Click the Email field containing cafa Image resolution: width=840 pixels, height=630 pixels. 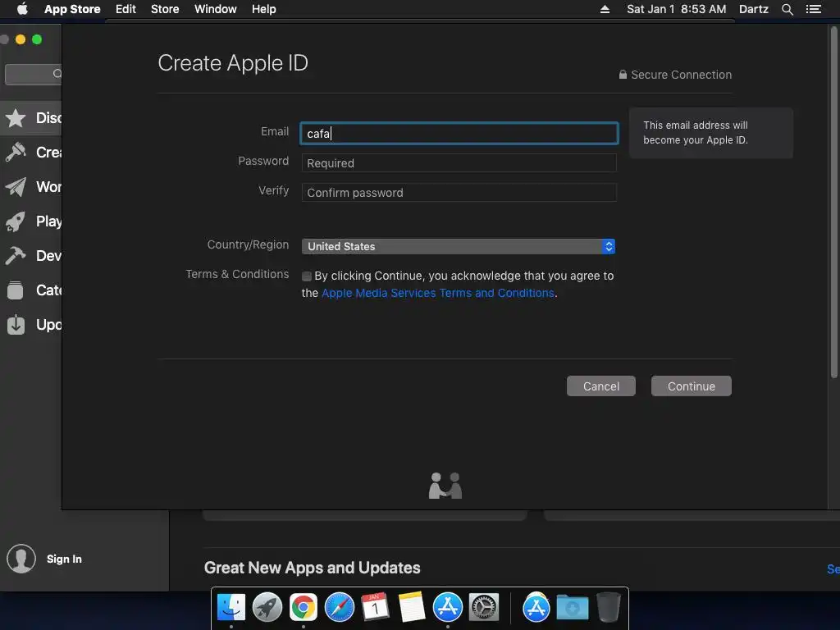(x=459, y=134)
